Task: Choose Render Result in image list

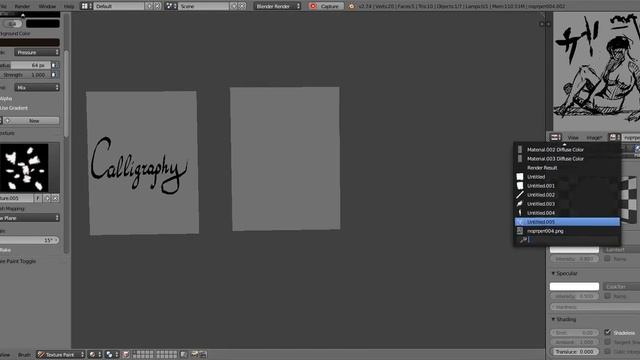Action: pyautogui.click(x=567, y=168)
